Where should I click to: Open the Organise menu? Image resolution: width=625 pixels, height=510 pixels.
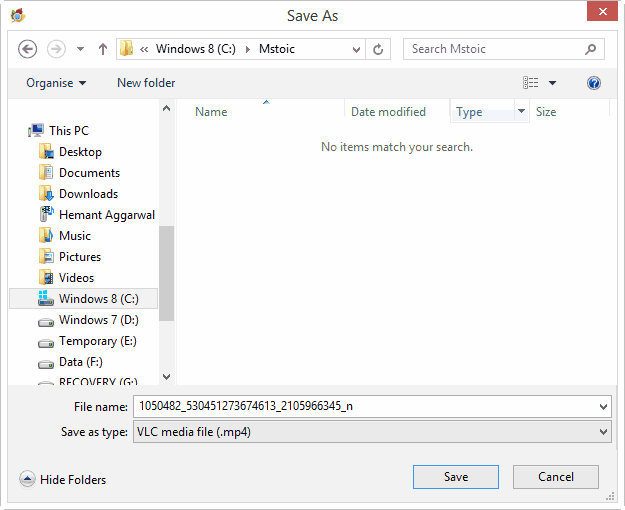pyautogui.click(x=56, y=83)
